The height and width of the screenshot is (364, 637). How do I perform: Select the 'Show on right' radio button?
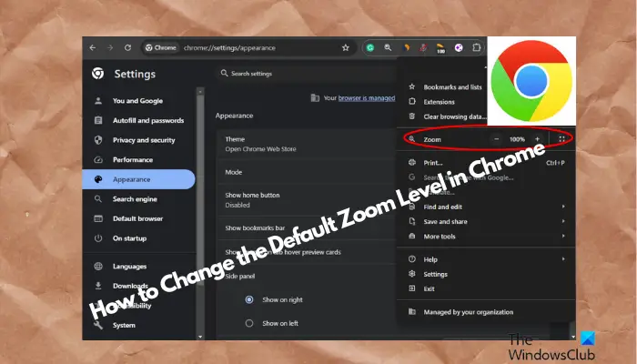(x=249, y=299)
